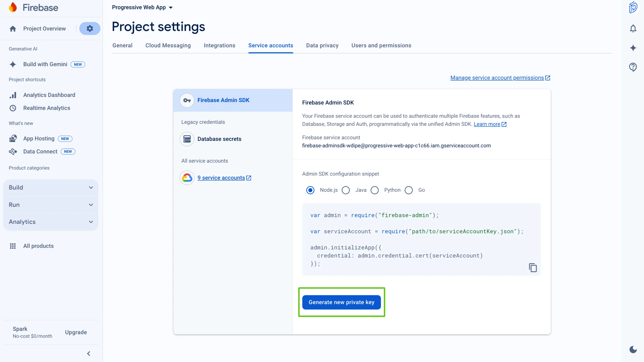Open Realtime Analytics shortcut

coord(47,108)
